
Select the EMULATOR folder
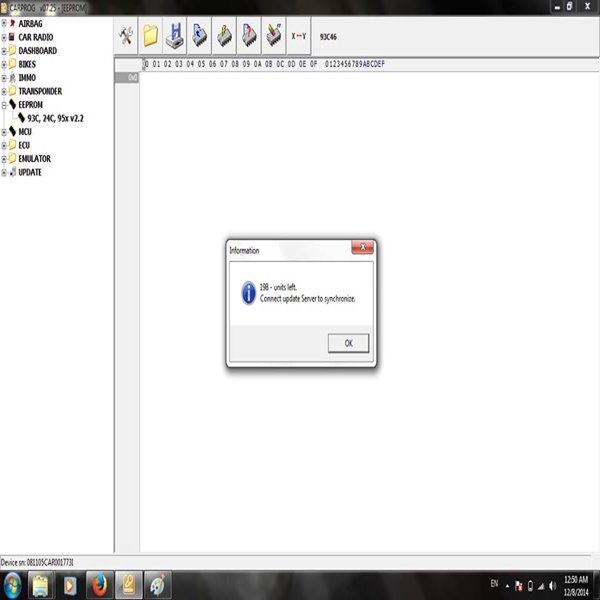tap(34, 159)
